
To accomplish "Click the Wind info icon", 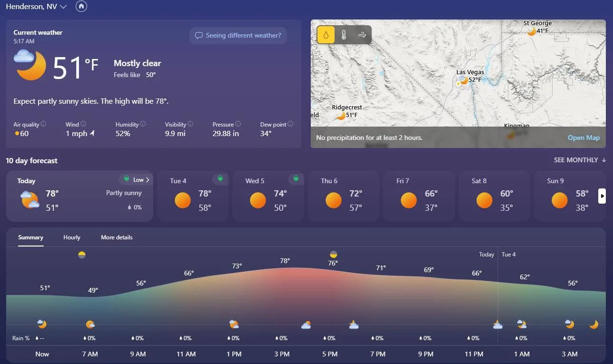I will coord(83,124).
